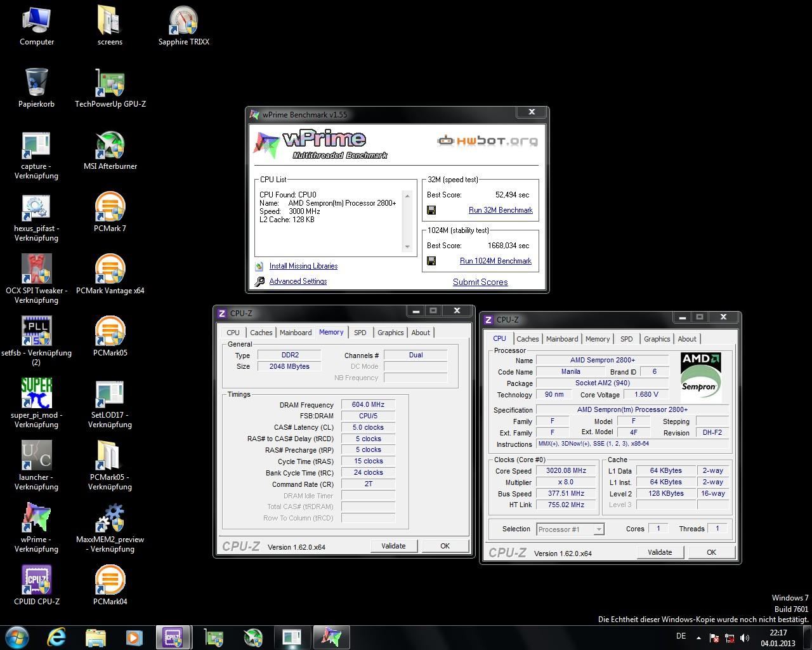Click Validate in right CPU-Z window

pos(660,552)
